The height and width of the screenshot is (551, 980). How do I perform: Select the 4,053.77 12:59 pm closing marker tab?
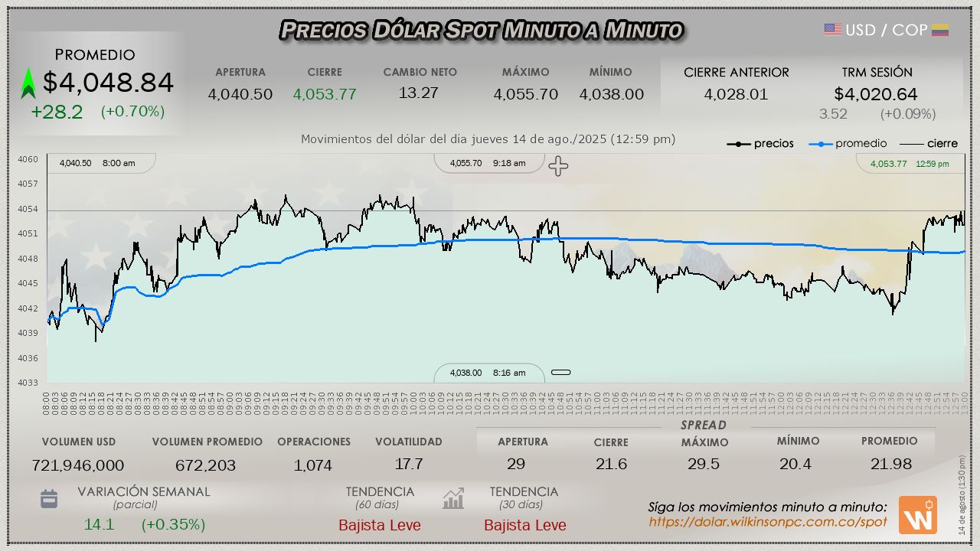(x=910, y=164)
